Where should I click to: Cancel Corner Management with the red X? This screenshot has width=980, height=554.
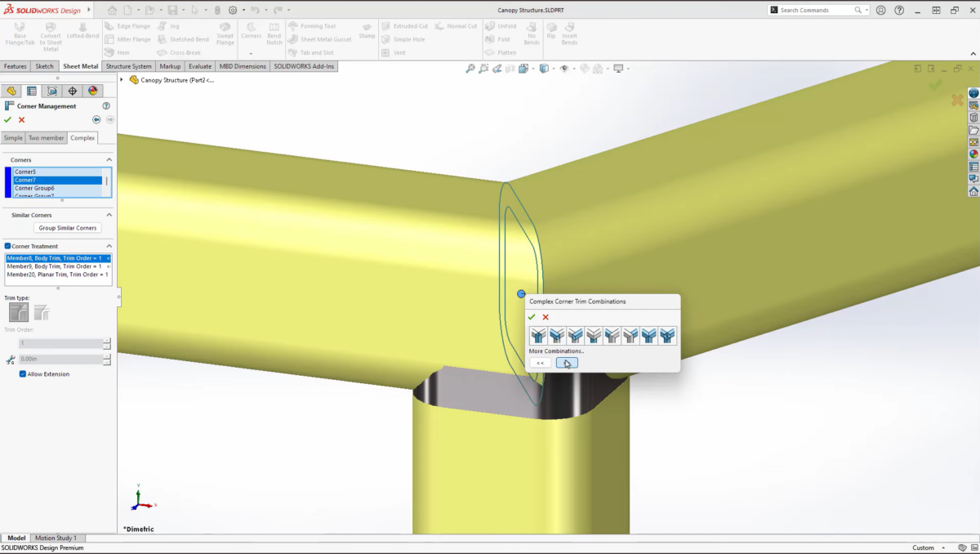(x=22, y=120)
